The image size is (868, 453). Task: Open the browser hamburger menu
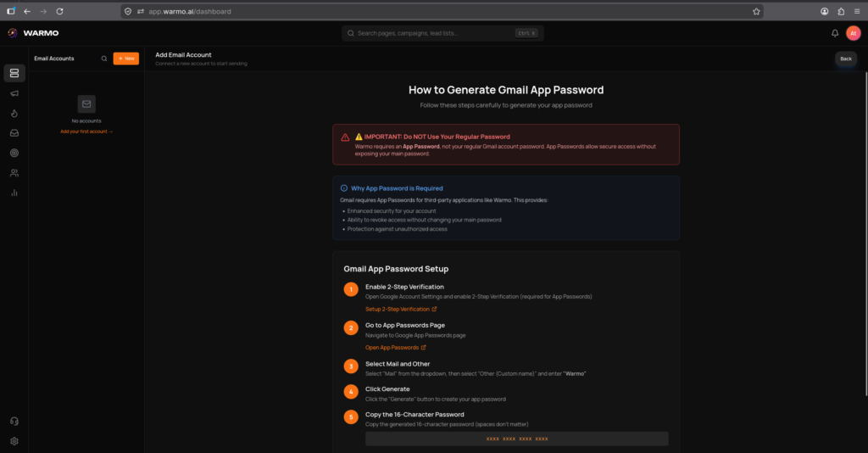point(857,11)
